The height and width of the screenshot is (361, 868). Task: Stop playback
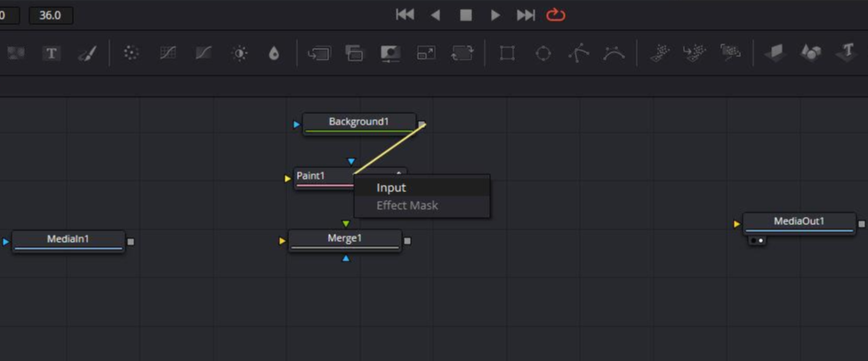(x=466, y=15)
